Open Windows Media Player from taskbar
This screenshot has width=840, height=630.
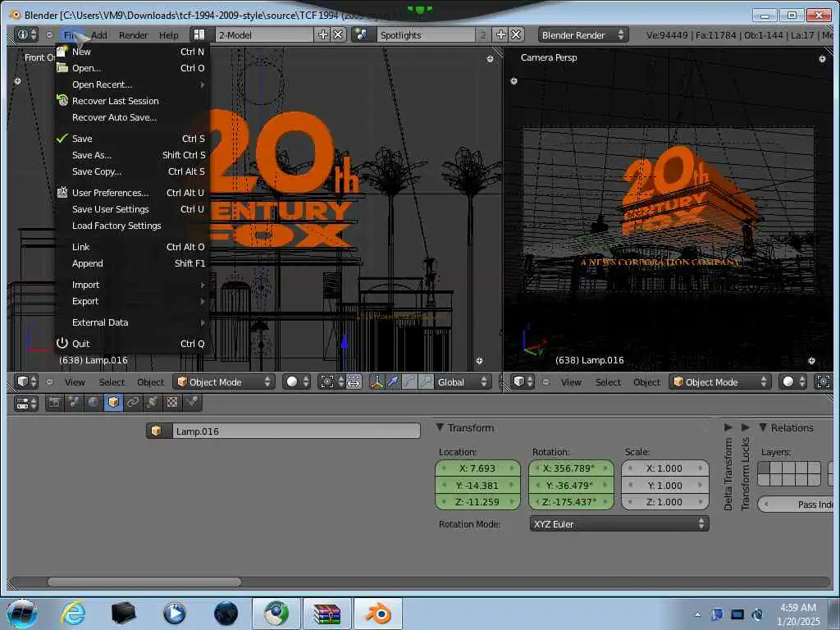pos(174,613)
